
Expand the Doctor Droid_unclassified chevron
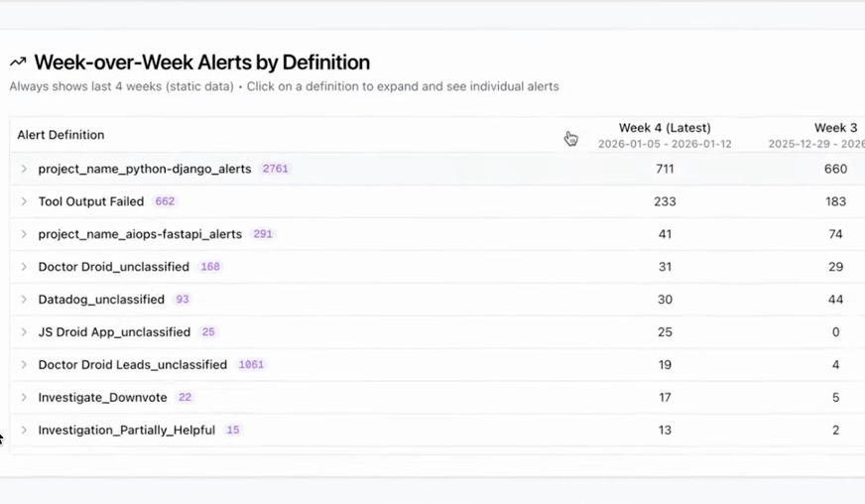pyautogui.click(x=24, y=267)
